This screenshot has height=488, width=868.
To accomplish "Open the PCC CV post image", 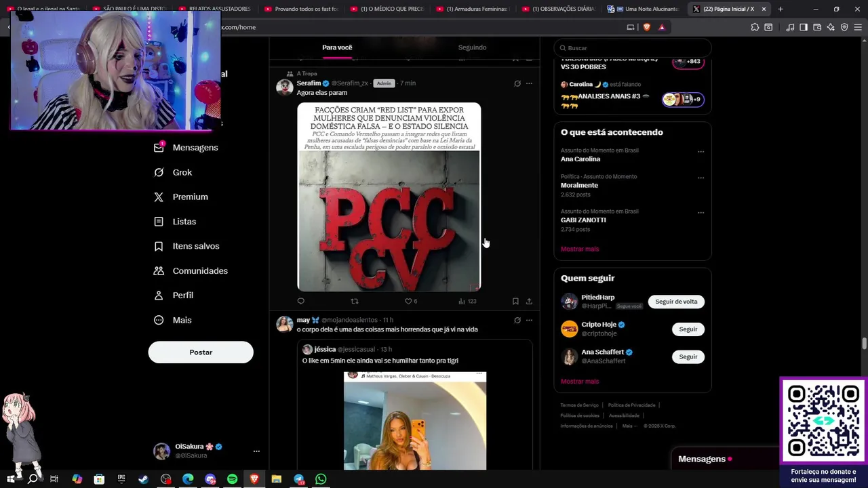I will 389,197.
